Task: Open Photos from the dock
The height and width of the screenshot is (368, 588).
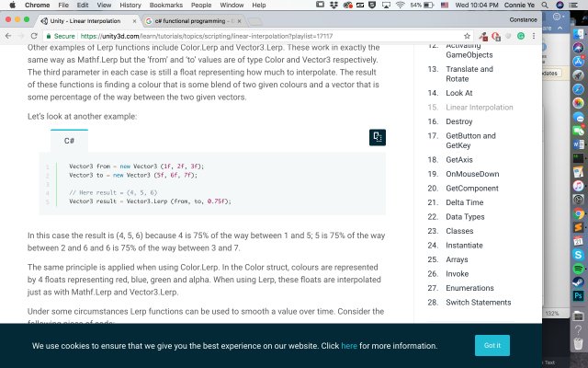Action: (x=578, y=103)
